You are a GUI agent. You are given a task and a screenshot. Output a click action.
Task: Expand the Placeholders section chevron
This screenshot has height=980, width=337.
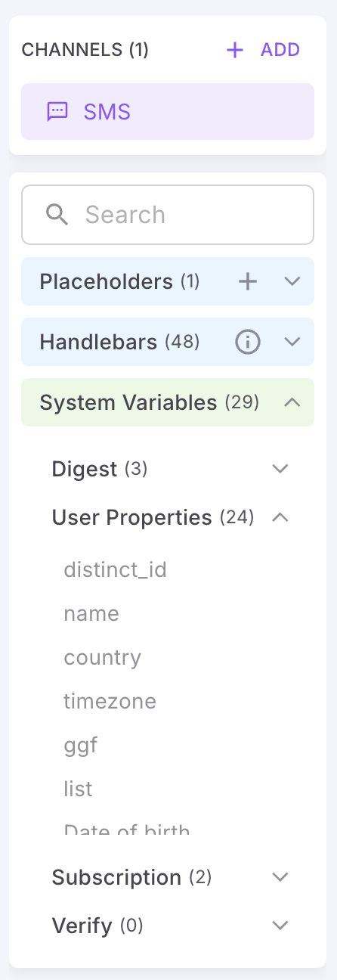click(x=292, y=281)
